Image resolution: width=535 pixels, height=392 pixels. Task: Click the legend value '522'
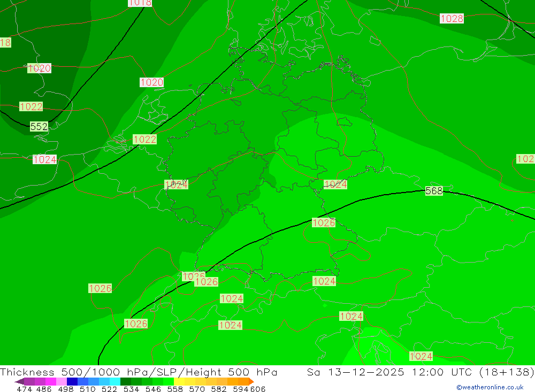109,389
